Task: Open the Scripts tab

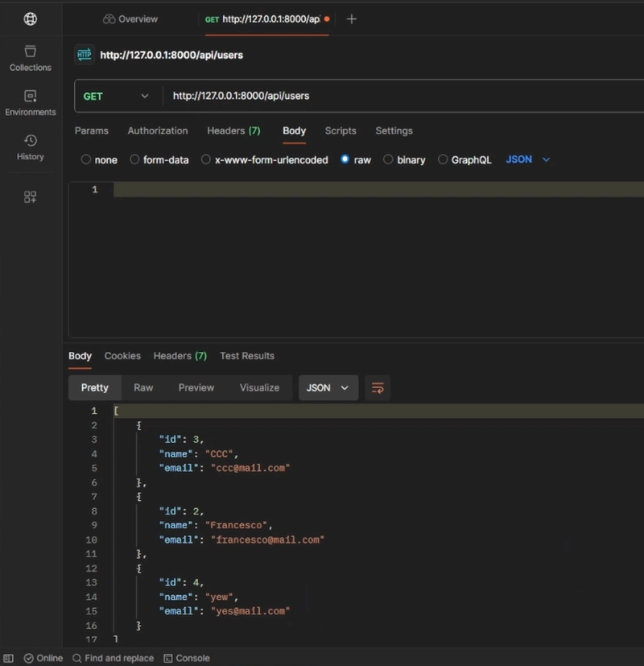Action: tap(341, 130)
